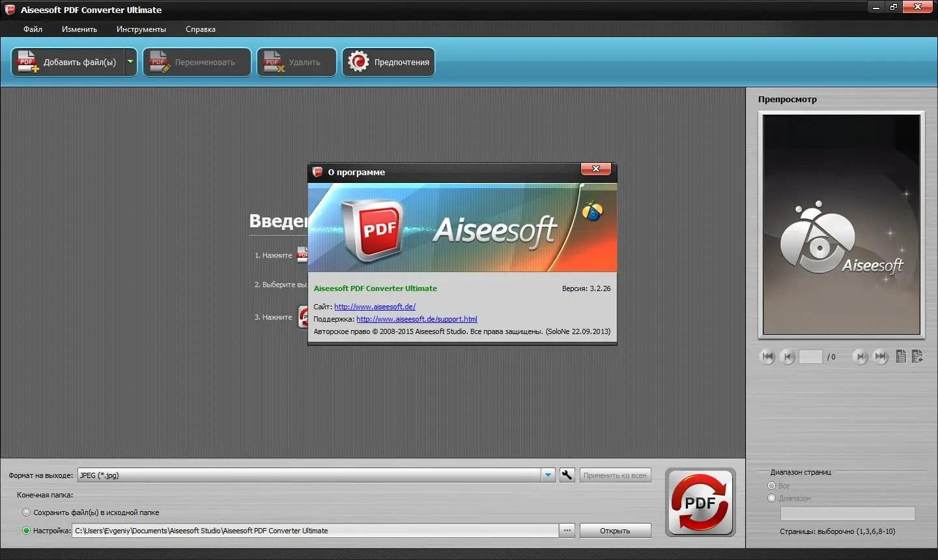Open the aiseesoft.de support.html link

click(x=417, y=319)
